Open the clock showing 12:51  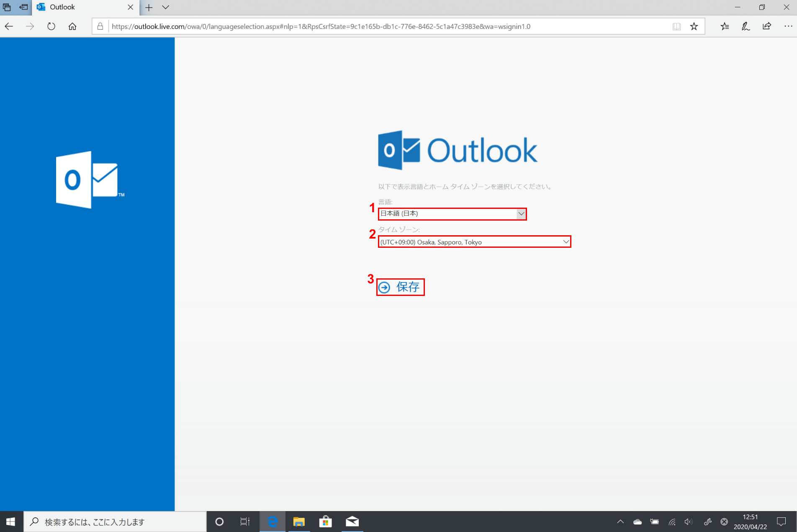point(750,522)
